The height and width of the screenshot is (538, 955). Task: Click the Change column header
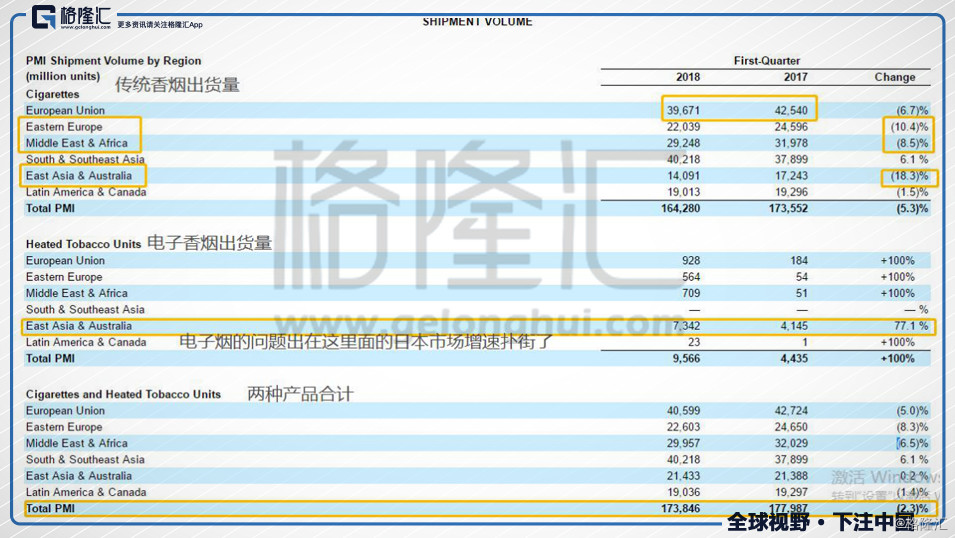[894, 77]
